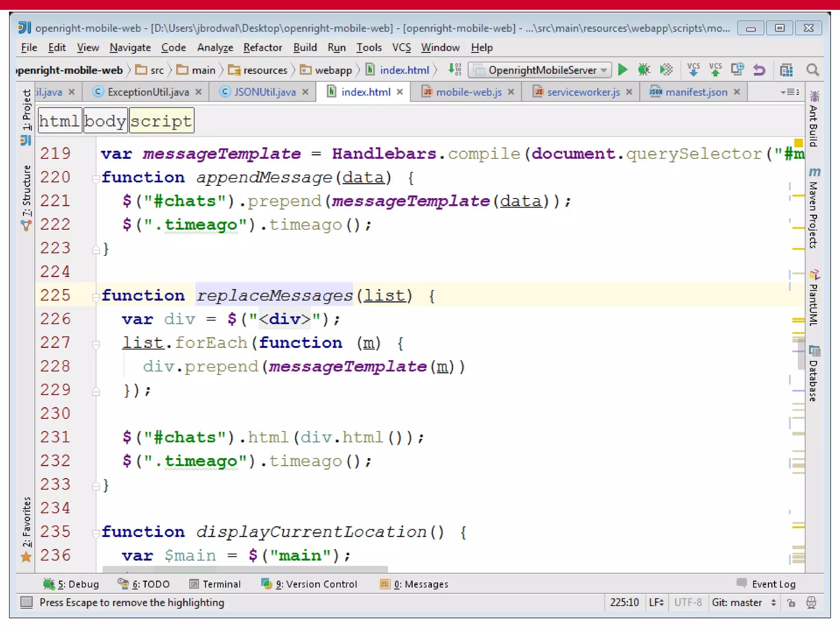
Task: Open Project Structure icon in toolbar
Action: (x=786, y=70)
